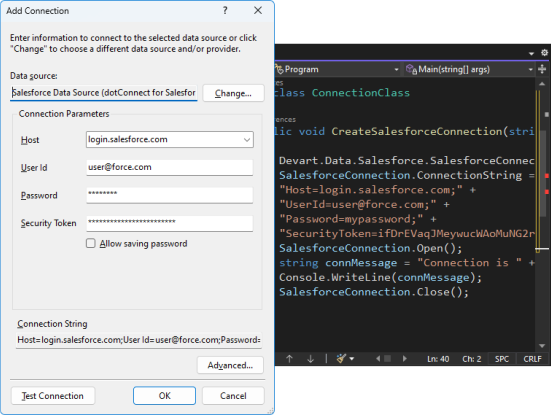551x415 pixels.
Task: Click the "UserId=user@force.com;" string in code
Action: tap(358, 205)
